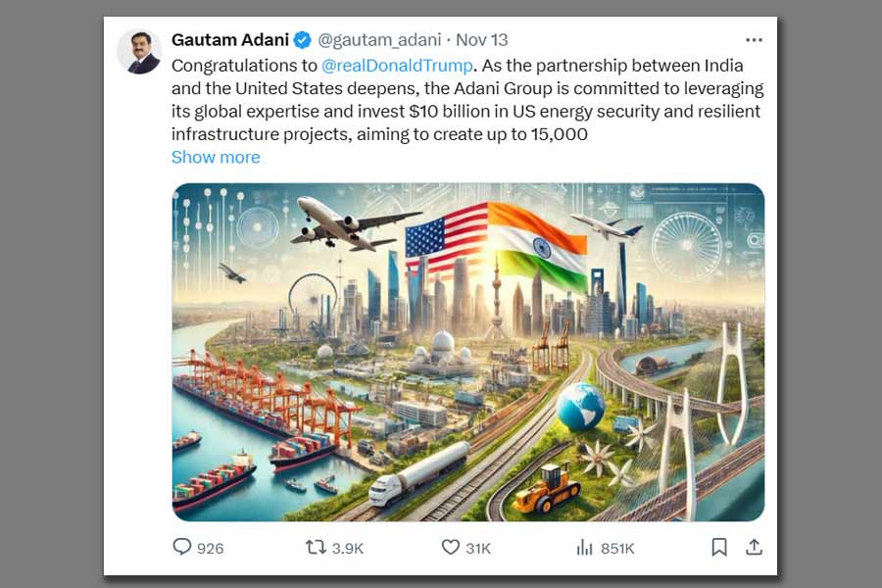The width and height of the screenshot is (882, 588).
Task: Open the view analytics bar-chart icon
Action: point(585,547)
